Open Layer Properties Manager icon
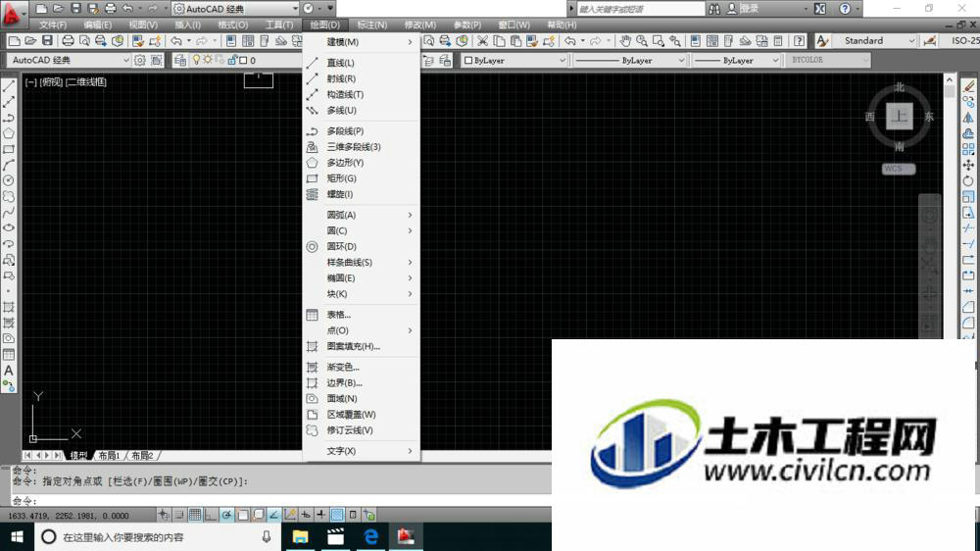Screen dimensions: 980x551 coord(180,60)
